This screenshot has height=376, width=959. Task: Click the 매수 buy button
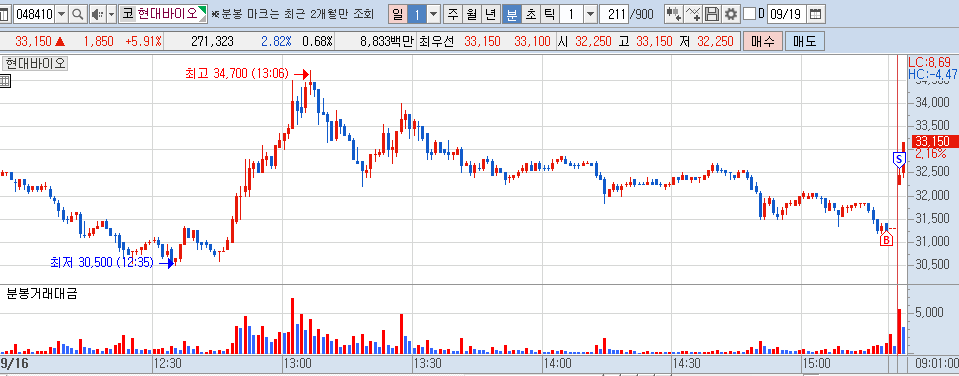pyautogui.click(x=762, y=42)
